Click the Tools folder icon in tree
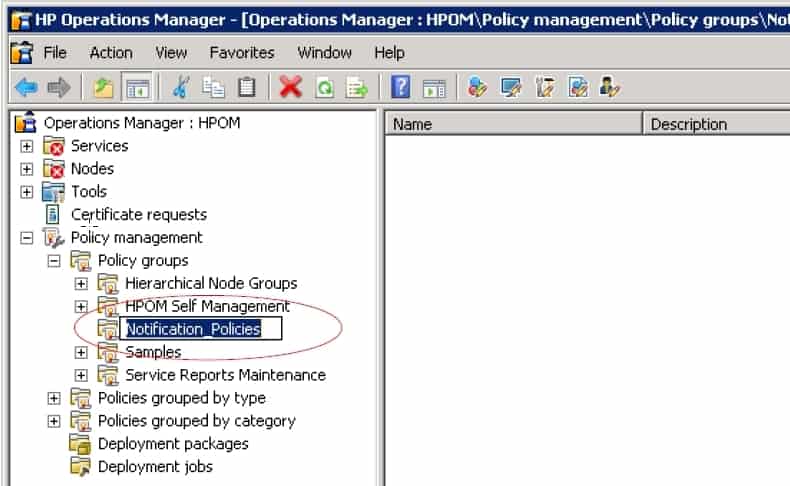The image size is (790, 486). tap(53, 192)
